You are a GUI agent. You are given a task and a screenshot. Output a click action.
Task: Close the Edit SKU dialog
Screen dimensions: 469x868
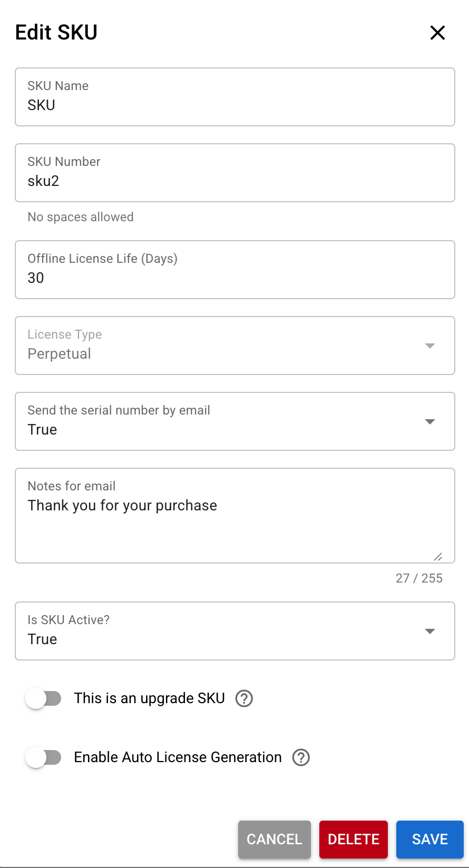437,33
